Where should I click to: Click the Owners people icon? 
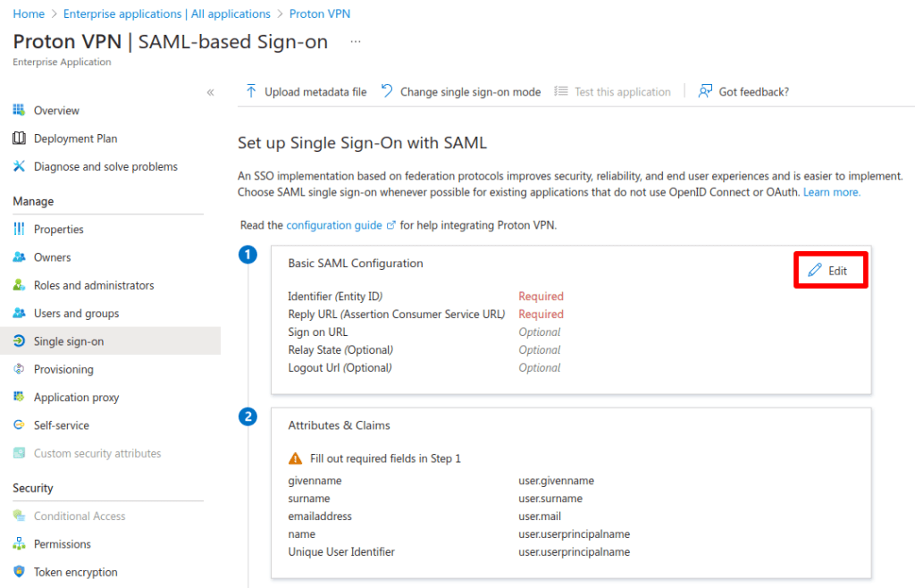[20, 257]
